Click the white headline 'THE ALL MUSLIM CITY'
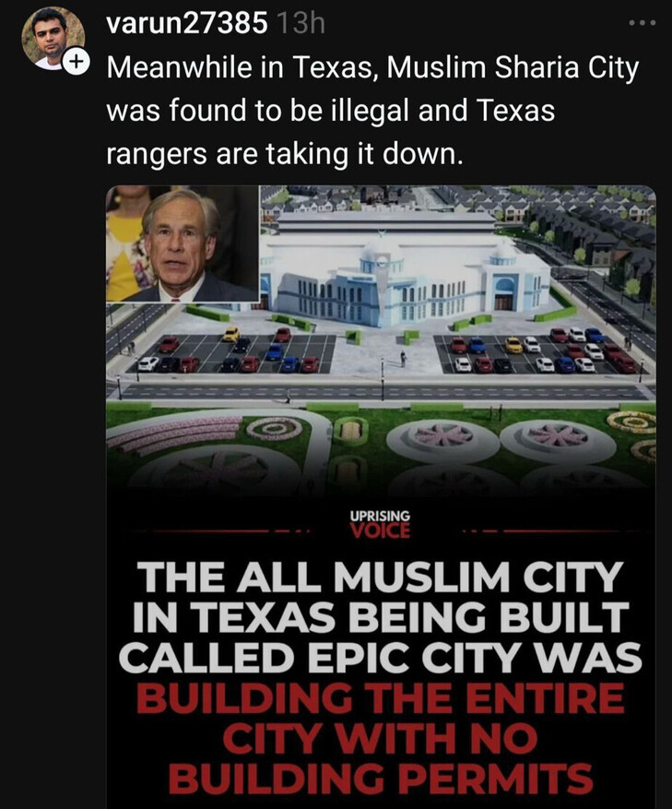Image resolution: width=672 pixels, height=809 pixels. pos(380,577)
